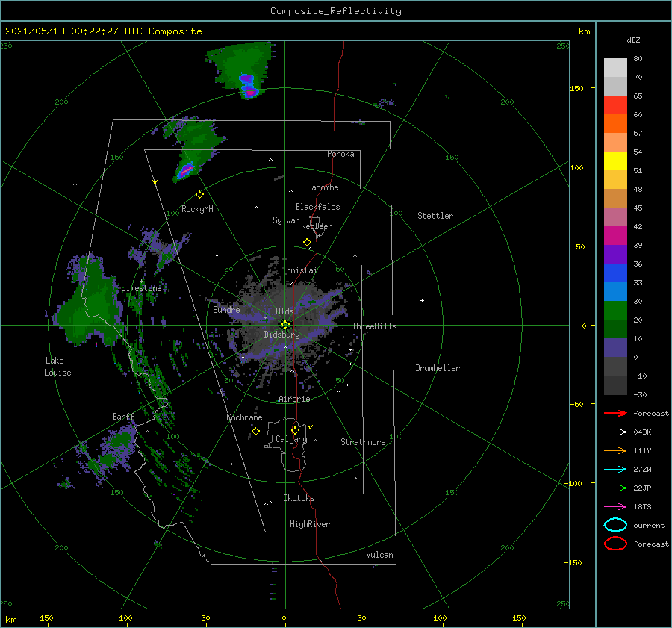Click the red forecast ellipse icon

click(615, 544)
